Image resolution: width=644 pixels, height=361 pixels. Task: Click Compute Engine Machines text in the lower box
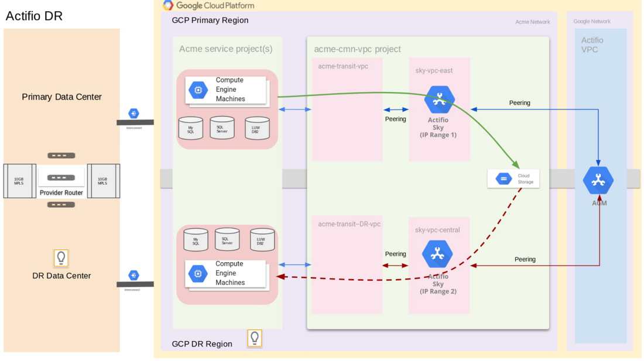click(230, 273)
